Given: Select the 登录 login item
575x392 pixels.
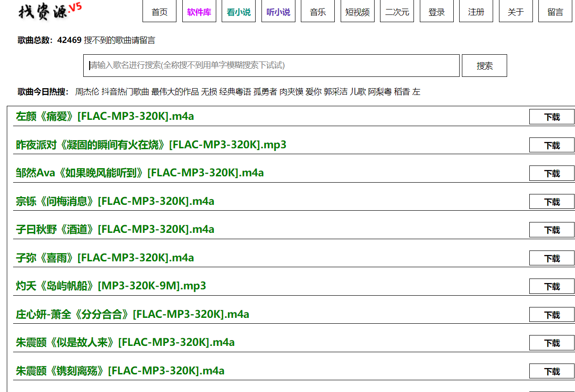Looking at the screenshot, I should [437, 11].
